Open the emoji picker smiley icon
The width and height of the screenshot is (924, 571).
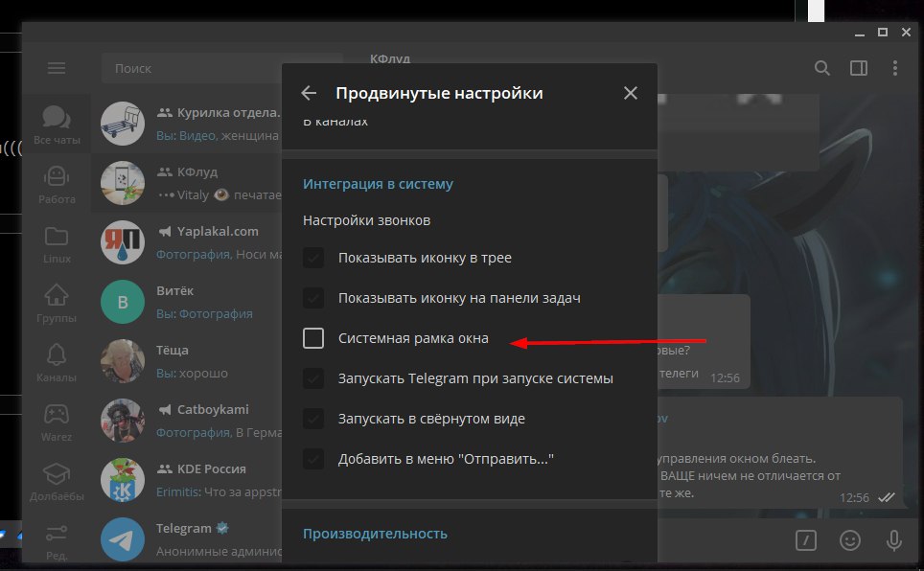[850, 539]
